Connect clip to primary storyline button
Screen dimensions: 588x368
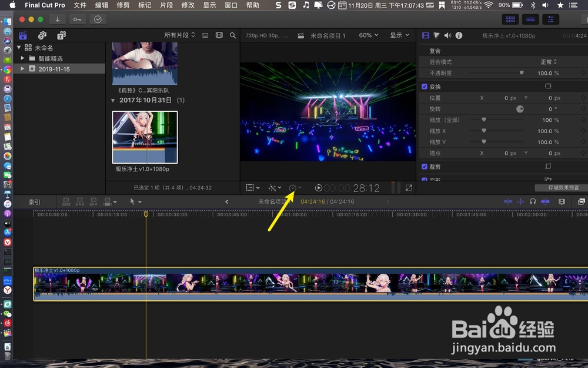point(66,201)
